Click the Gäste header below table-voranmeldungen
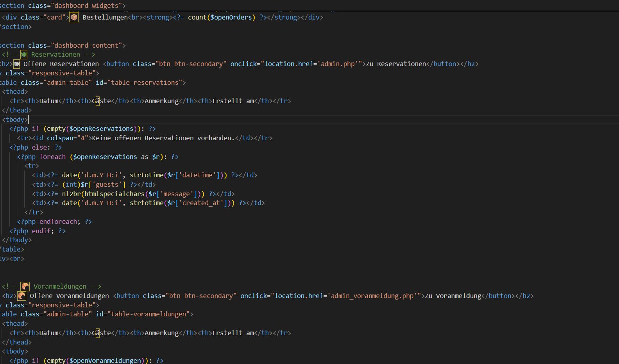 (x=102, y=333)
